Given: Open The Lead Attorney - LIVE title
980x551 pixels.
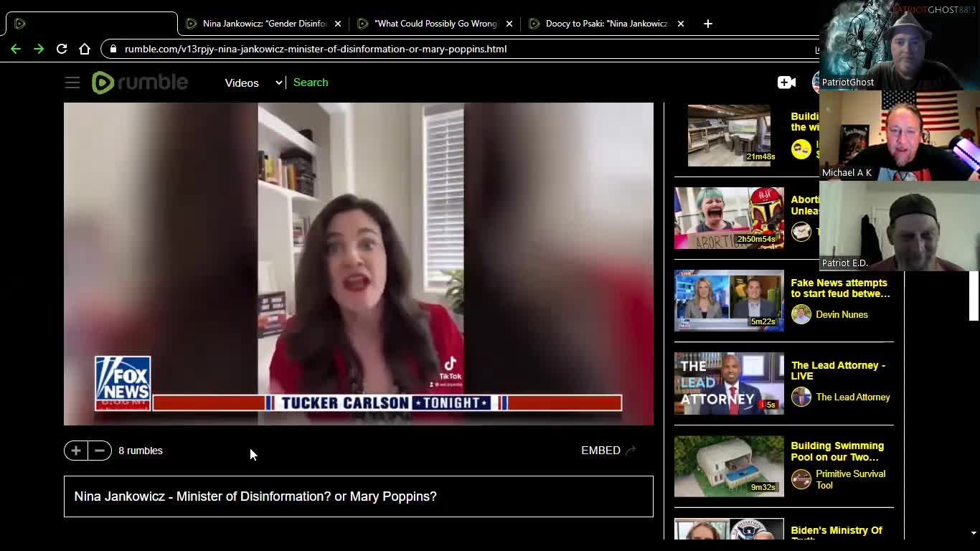Looking at the screenshot, I should pos(838,371).
